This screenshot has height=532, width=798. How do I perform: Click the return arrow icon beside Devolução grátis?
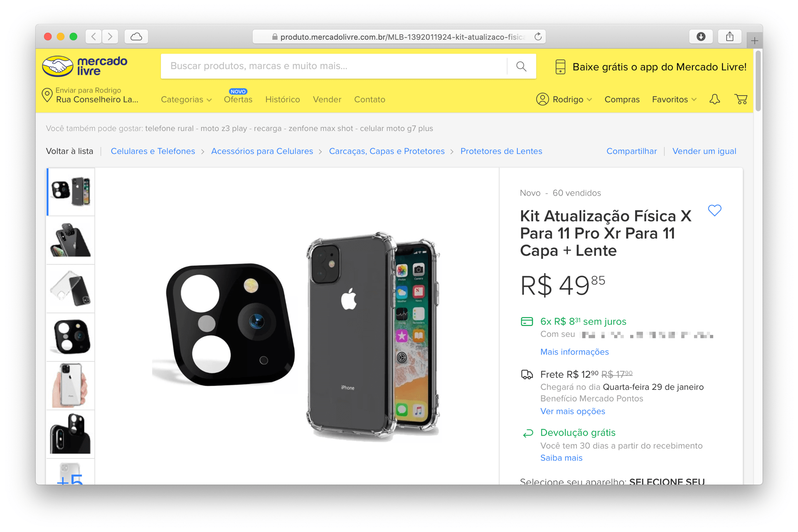coord(527,433)
